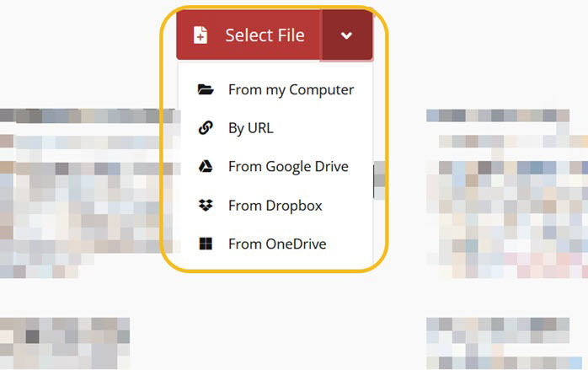Open the blurred block at bottom left

pyautogui.click(x=65, y=343)
